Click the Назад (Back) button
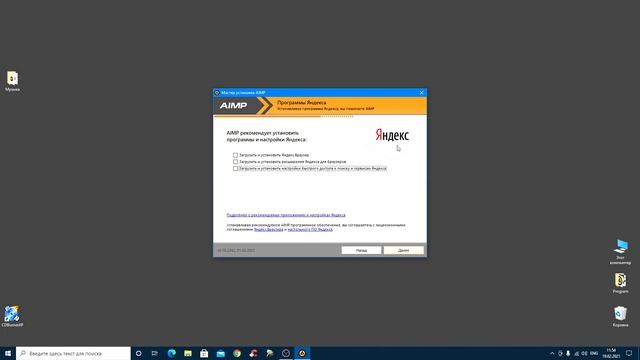The image size is (640, 360). 361,250
